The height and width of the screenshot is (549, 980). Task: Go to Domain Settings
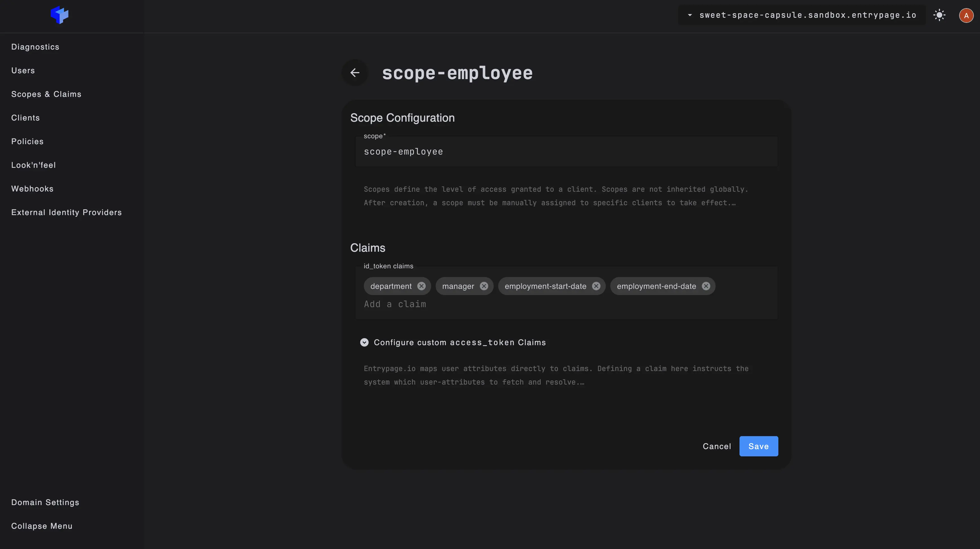(x=45, y=502)
